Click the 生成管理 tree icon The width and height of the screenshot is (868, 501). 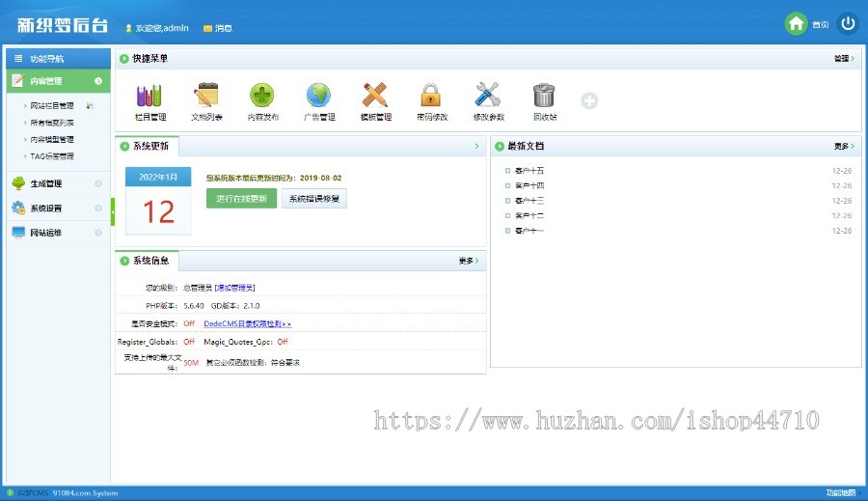pyautogui.click(x=18, y=183)
